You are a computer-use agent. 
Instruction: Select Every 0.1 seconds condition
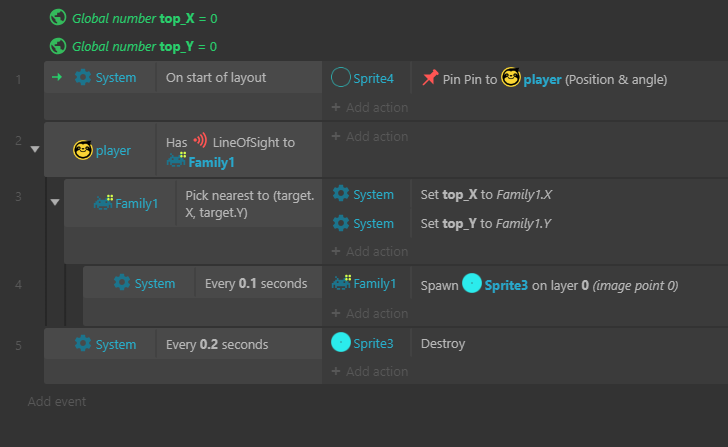pos(256,284)
